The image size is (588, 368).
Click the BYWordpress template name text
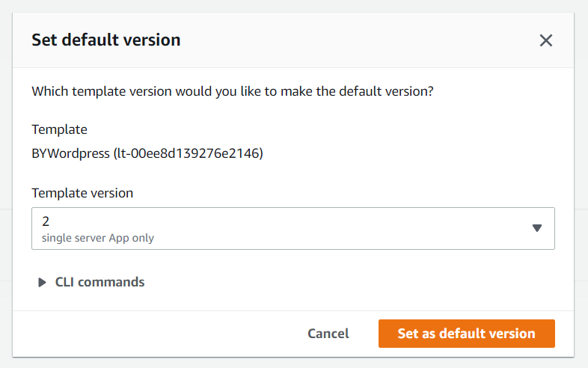(x=70, y=153)
